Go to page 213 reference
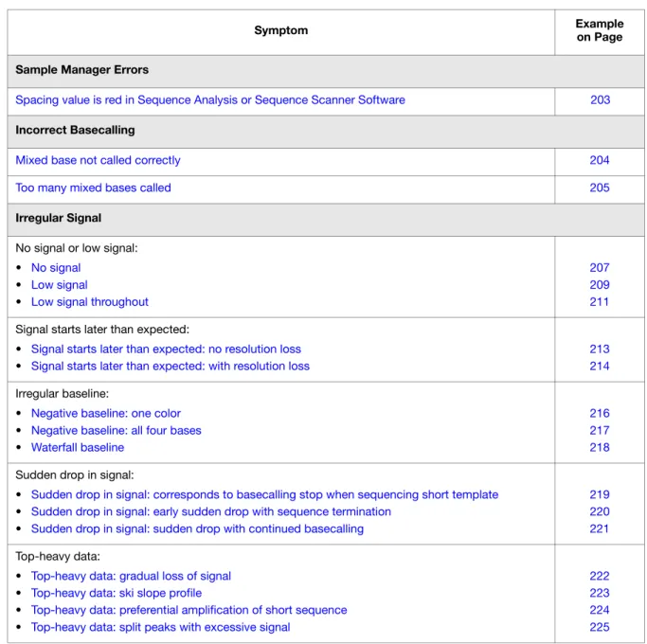The height and width of the screenshot is (644, 647). click(x=600, y=349)
